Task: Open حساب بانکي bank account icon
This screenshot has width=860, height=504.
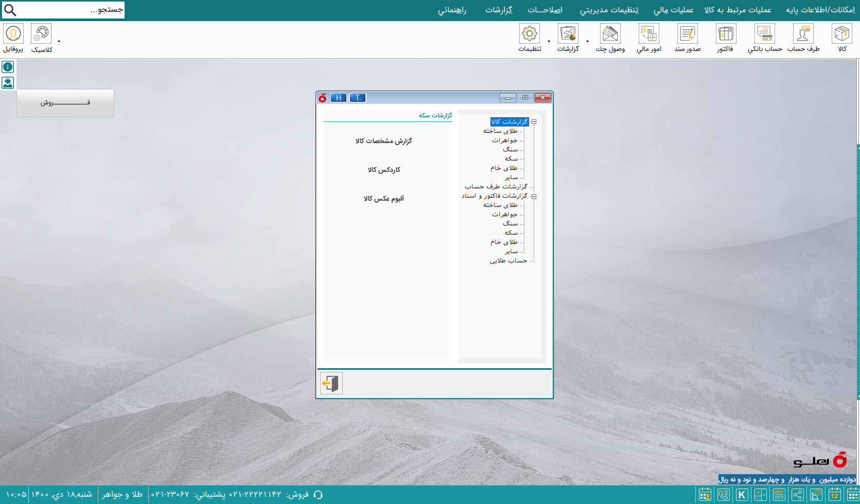Action: coord(765,34)
